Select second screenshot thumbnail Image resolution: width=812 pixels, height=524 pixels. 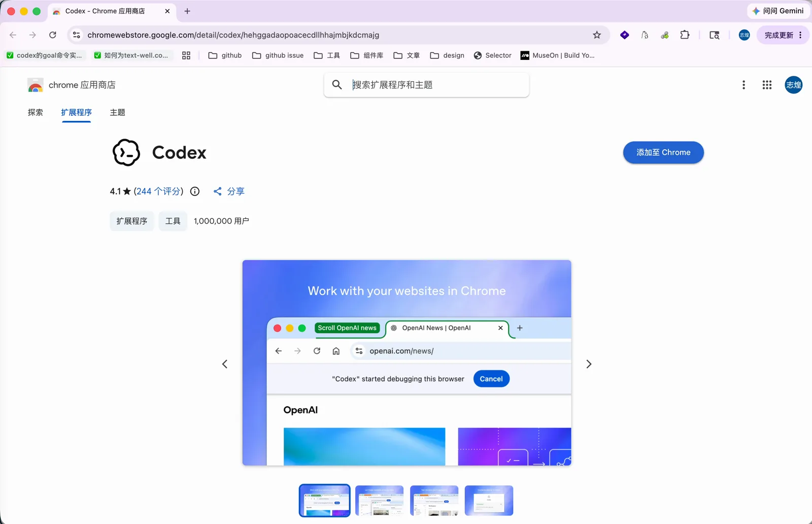tap(380, 501)
